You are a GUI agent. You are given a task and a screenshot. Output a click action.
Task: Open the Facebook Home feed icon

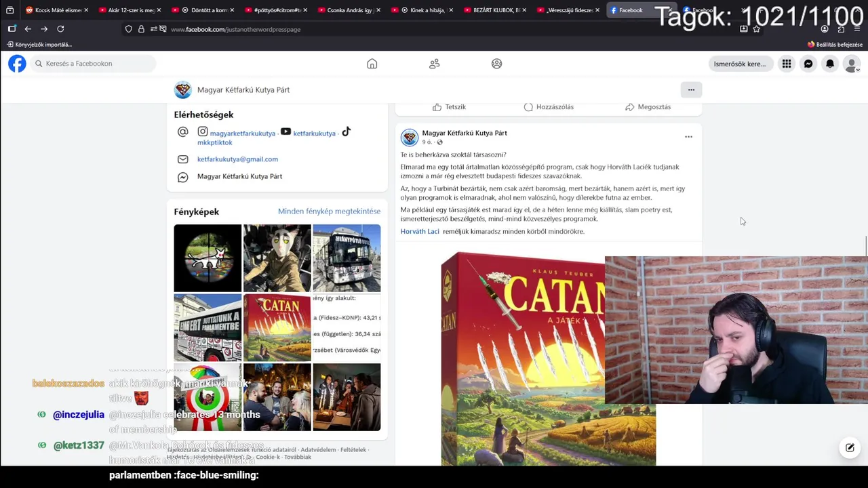coord(372,64)
